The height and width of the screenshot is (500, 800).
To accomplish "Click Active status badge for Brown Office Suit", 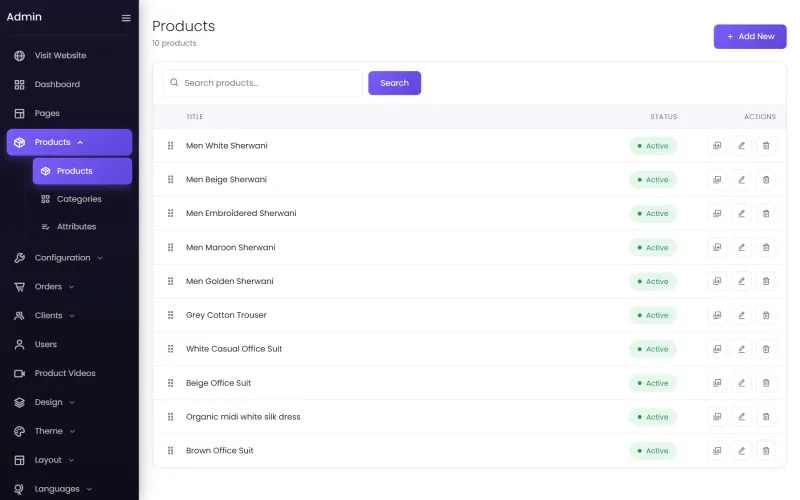I will tap(653, 451).
